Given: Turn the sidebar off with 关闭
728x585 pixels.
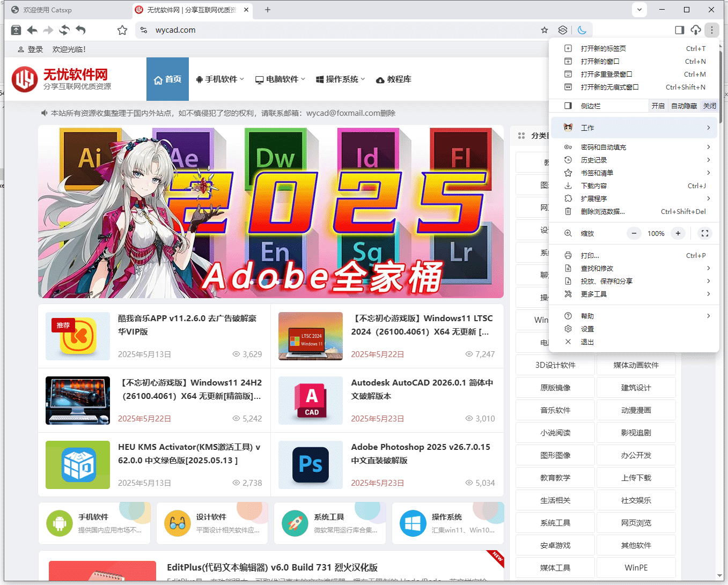Looking at the screenshot, I should tap(709, 106).
